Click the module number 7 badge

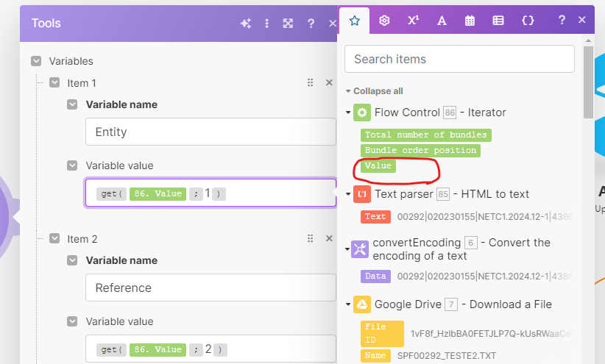tap(451, 304)
